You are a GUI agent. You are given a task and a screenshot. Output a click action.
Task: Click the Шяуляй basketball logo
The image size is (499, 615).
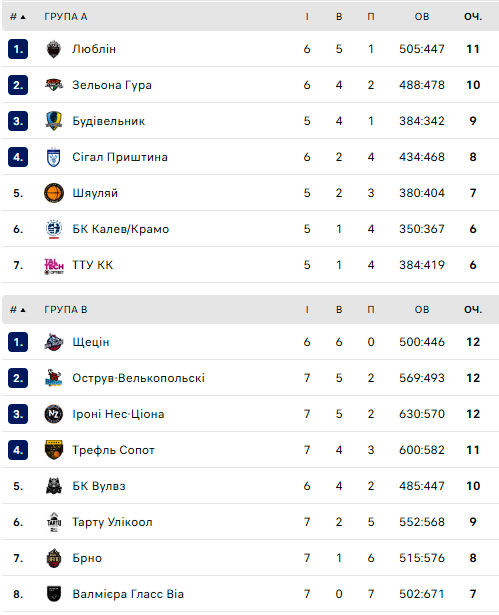(54, 193)
